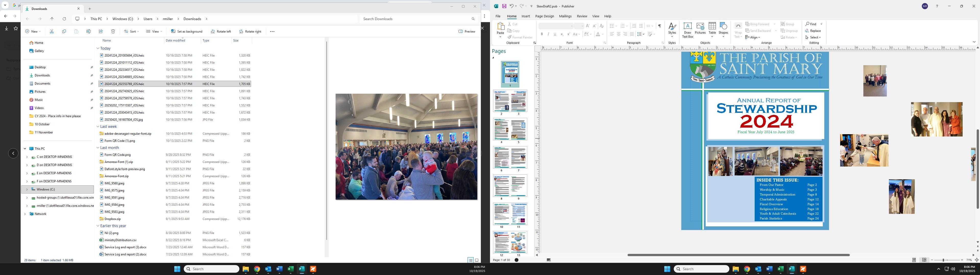Click Explorer's Delete trash icon
Image resolution: width=980 pixels, height=275 pixels.
point(113,32)
